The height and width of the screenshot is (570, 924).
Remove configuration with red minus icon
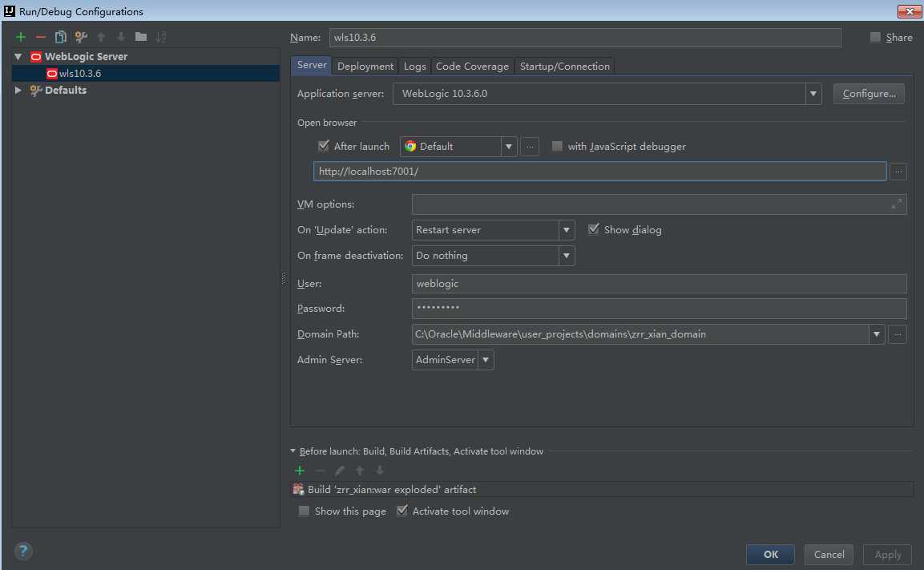click(41, 37)
